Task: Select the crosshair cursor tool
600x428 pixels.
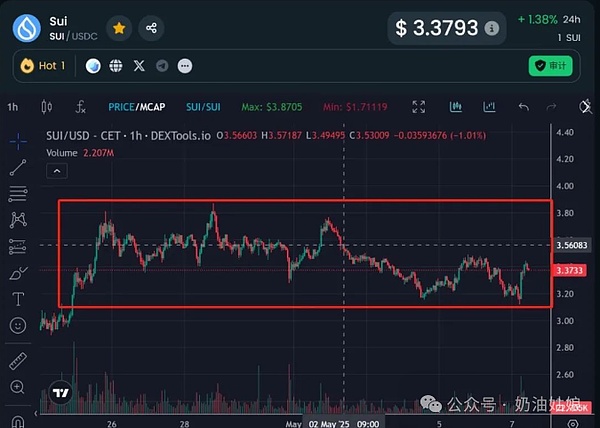Action: pyautogui.click(x=17, y=141)
